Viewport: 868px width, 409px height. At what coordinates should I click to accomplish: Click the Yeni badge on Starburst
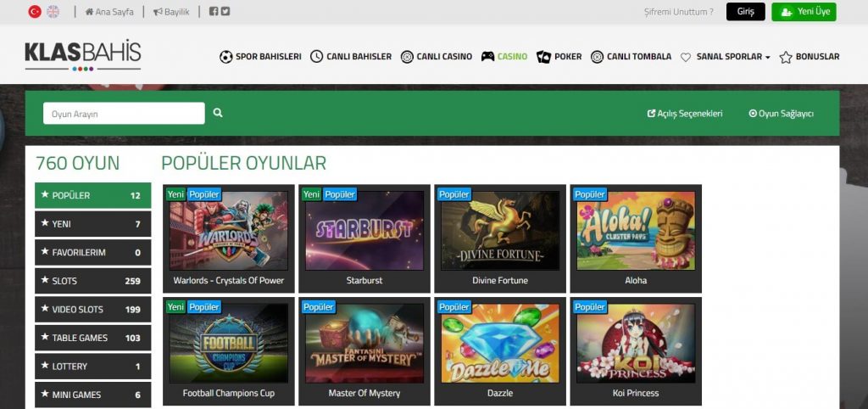point(311,194)
